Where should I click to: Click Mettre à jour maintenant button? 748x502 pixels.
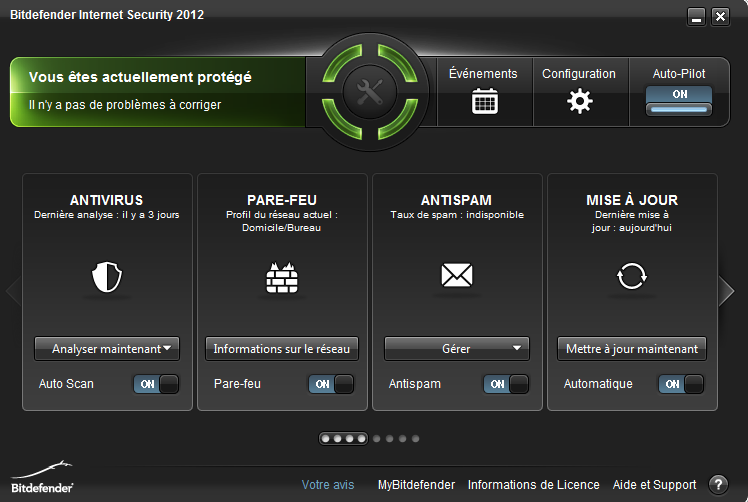click(x=632, y=349)
